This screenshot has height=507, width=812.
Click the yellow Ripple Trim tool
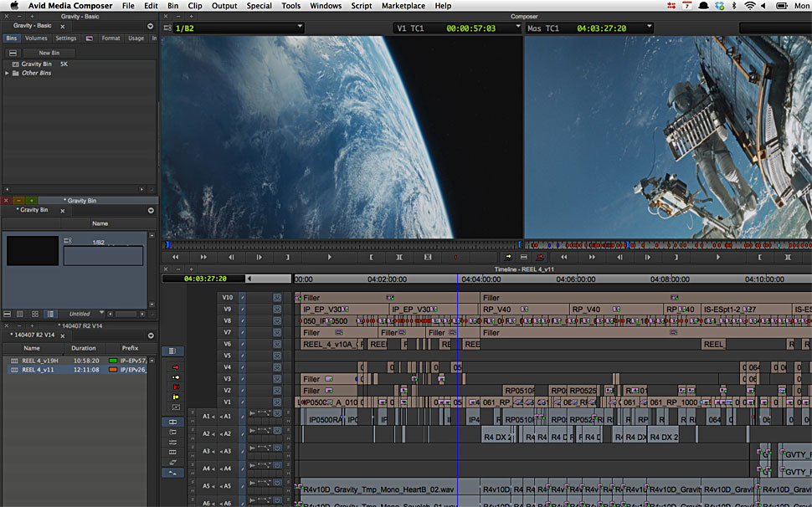[x=176, y=397]
